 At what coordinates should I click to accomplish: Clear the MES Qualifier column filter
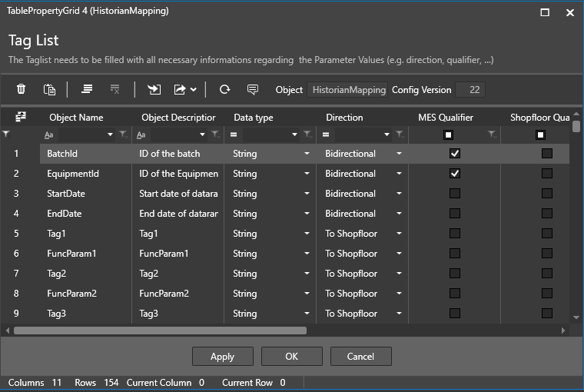[493, 135]
